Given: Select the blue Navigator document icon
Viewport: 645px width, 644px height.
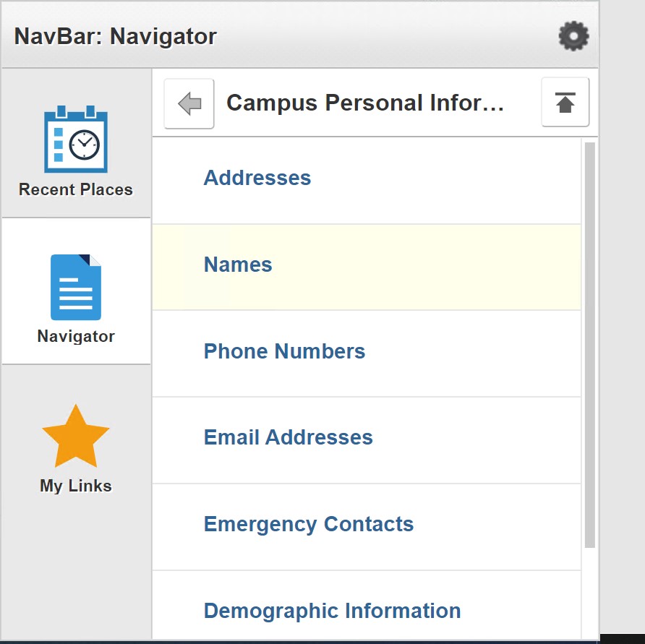Looking at the screenshot, I should click(76, 287).
